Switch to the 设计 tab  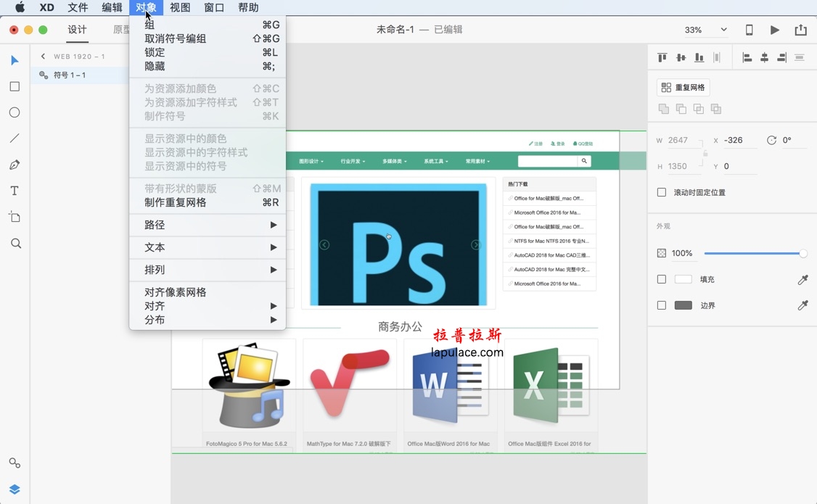77,30
